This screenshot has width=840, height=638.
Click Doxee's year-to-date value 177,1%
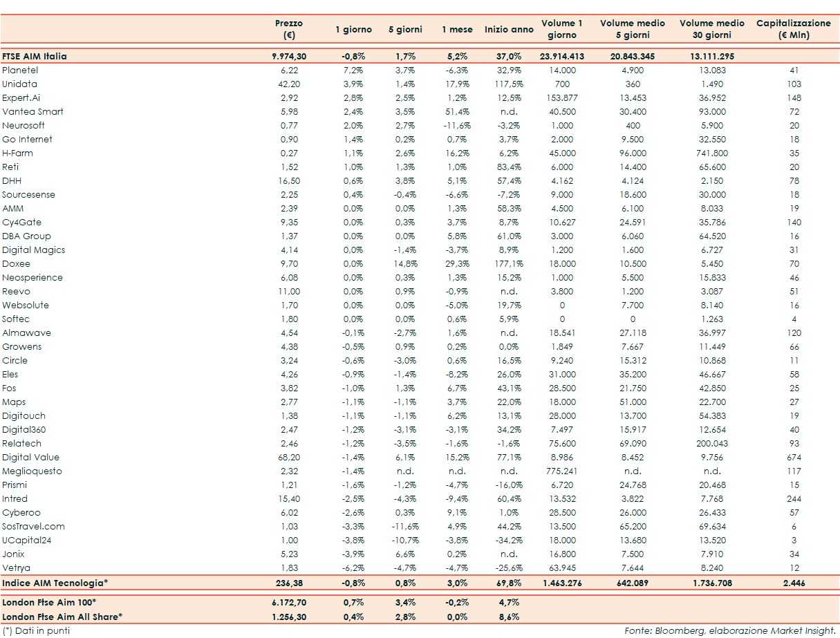point(509,263)
